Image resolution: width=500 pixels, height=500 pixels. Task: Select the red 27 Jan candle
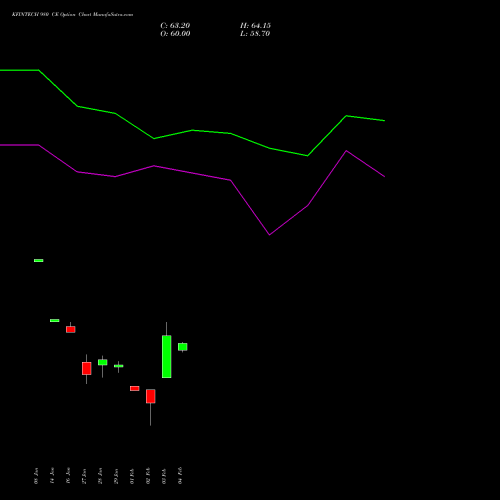(87, 368)
